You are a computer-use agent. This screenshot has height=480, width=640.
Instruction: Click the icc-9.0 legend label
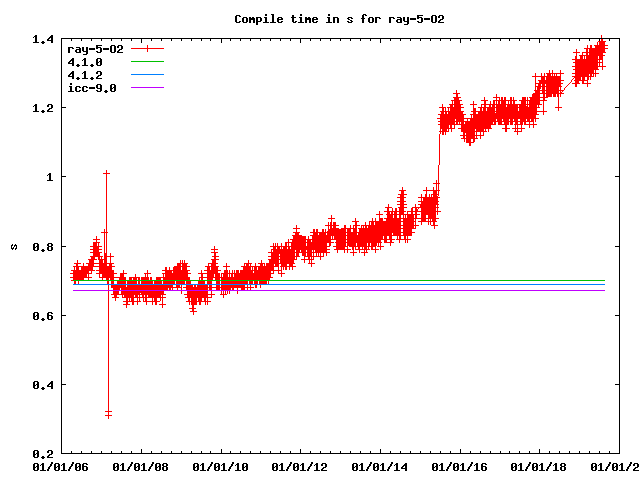(x=92, y=87)
